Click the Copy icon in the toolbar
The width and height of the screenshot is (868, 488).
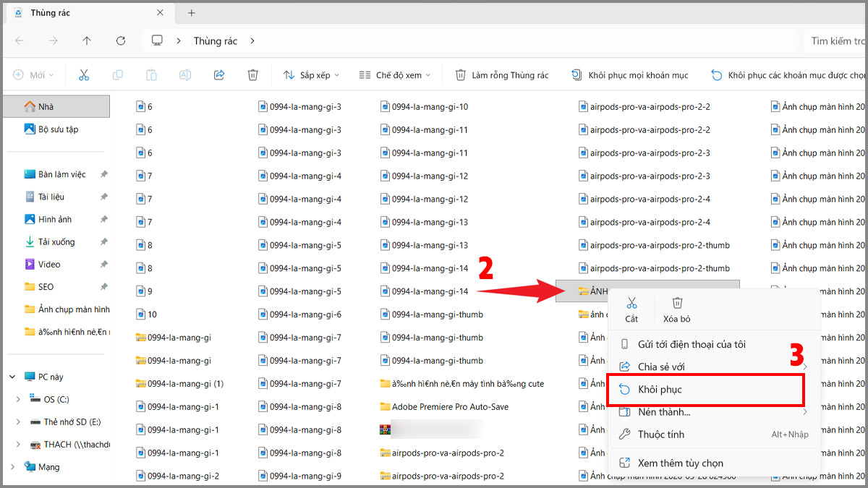pyautogui.click(x=118, y=74)
